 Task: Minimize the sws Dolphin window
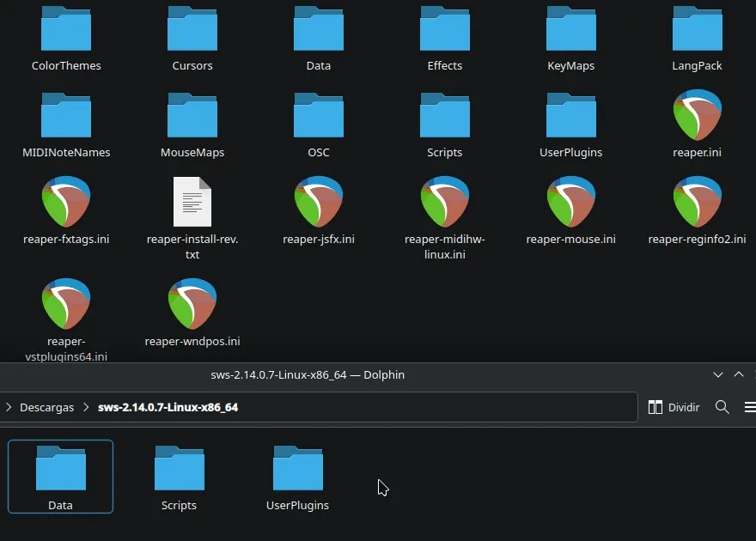(x=718, y=374)
